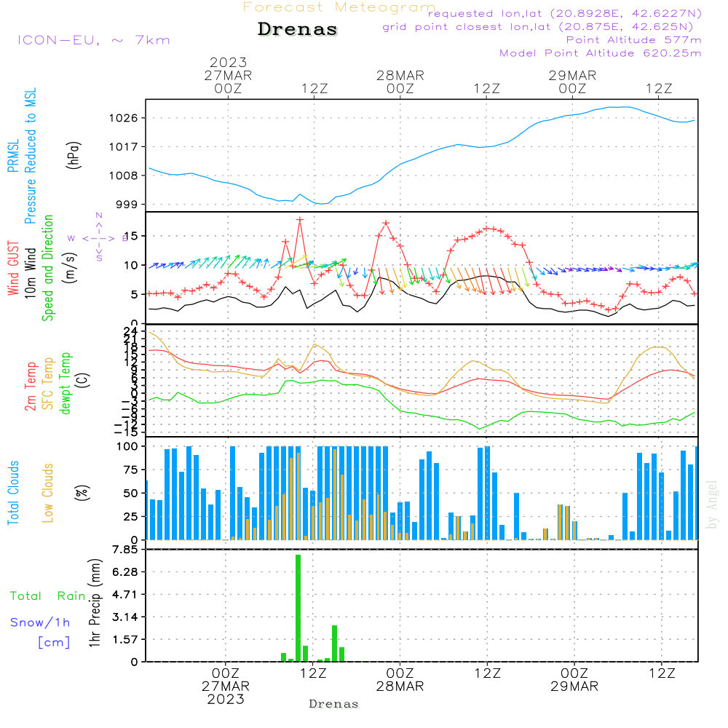Click the '50' value on the cloud axis
The height and width of the screenshot is (728, 728).
131,494
